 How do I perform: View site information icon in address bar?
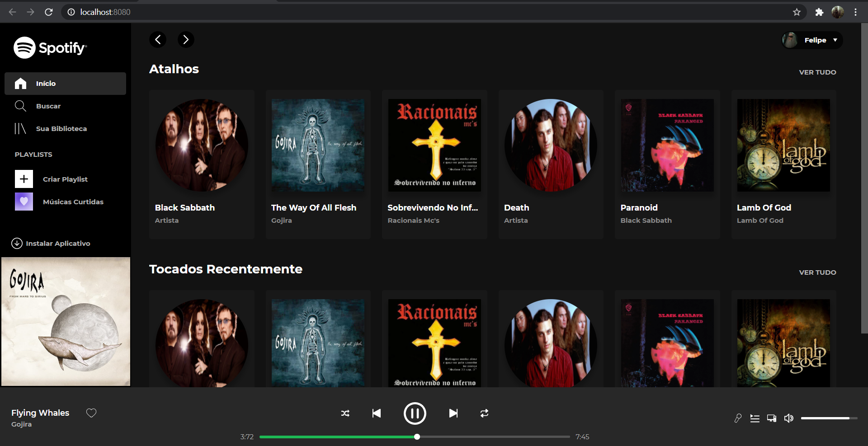click(71, 12)
